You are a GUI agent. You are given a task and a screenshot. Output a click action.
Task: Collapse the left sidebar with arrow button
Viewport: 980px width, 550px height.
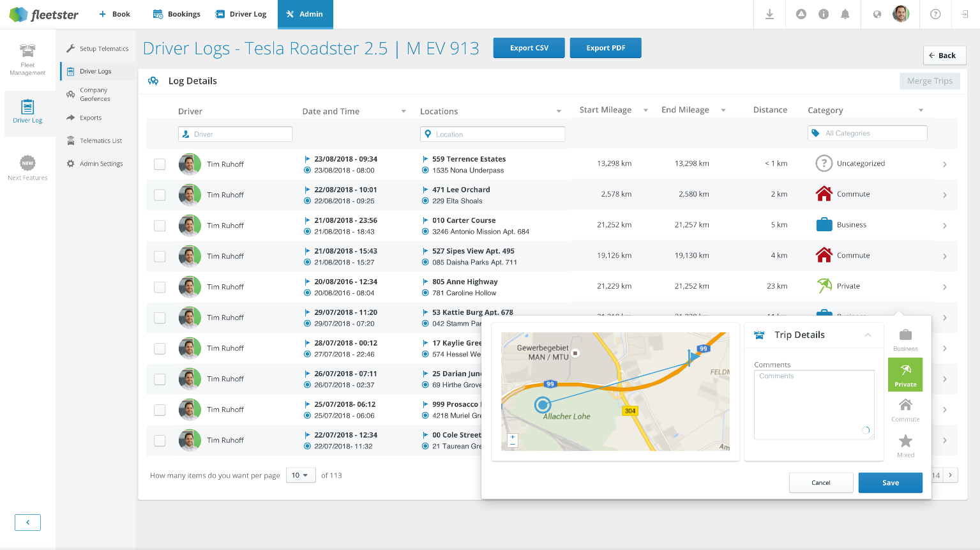tap(27, 523)
